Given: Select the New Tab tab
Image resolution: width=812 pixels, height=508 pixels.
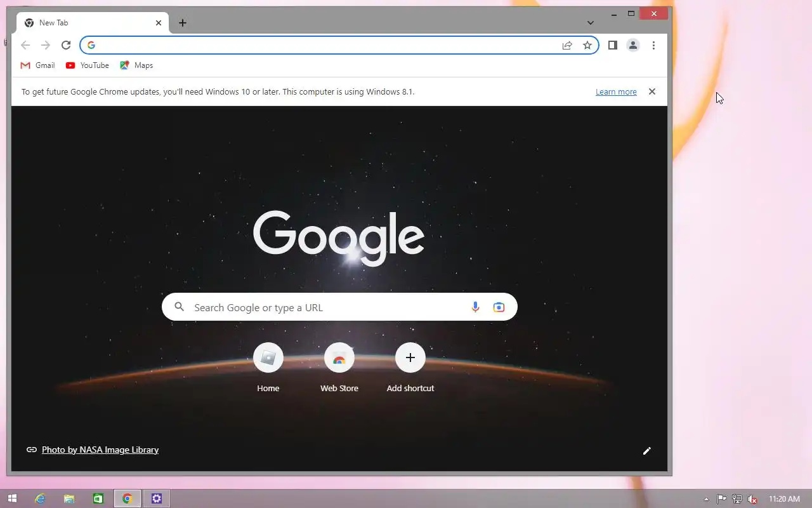Looking at the screenshot, I should click(x=93, y=23).
